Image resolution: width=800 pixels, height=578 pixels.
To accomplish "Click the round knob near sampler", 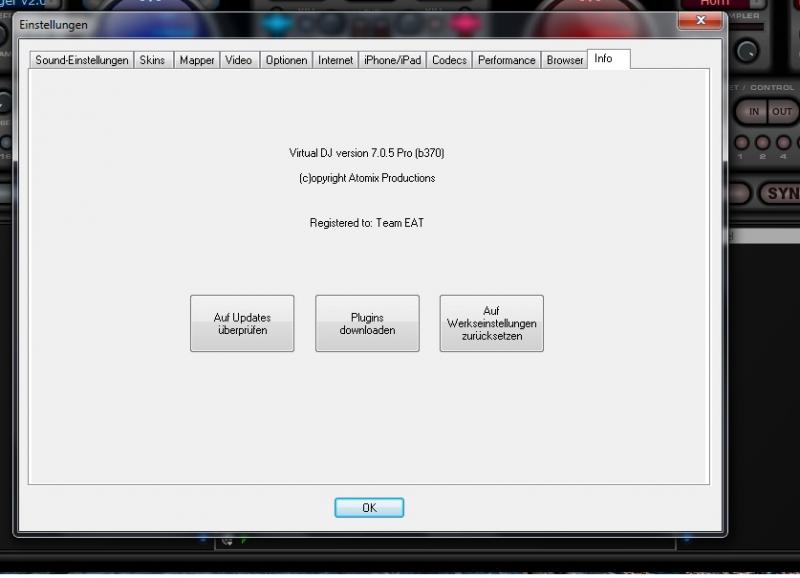I will (x=747, y=52).
